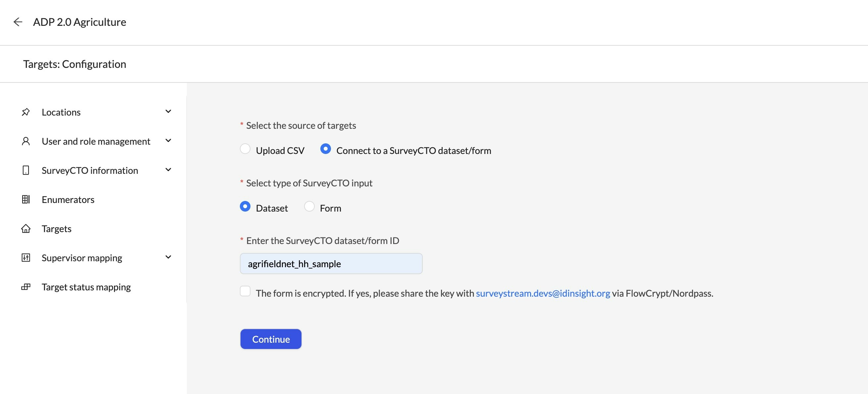Click the user management person icon
868x394 pixels.
click(x=26, y=141)
